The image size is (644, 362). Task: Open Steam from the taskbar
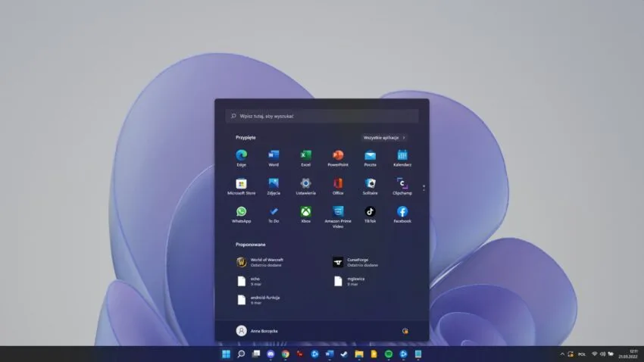pyautogui.click(x=344, y=354)
